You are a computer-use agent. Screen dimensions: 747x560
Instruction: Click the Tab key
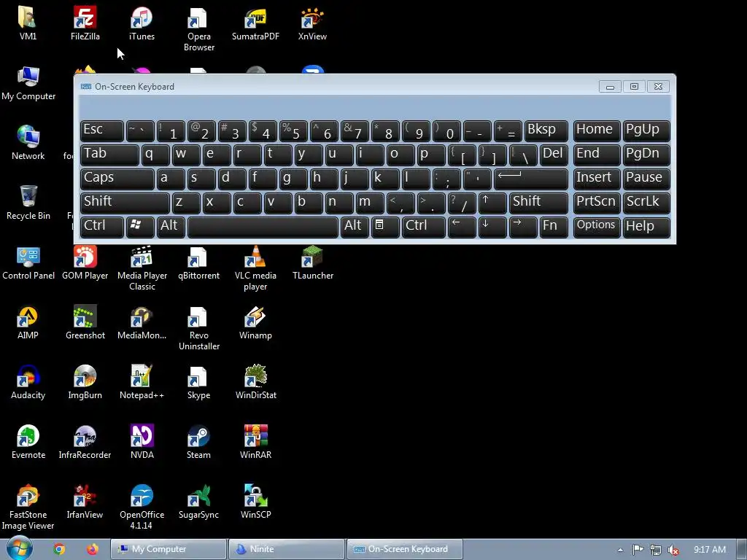click(109, 155)
